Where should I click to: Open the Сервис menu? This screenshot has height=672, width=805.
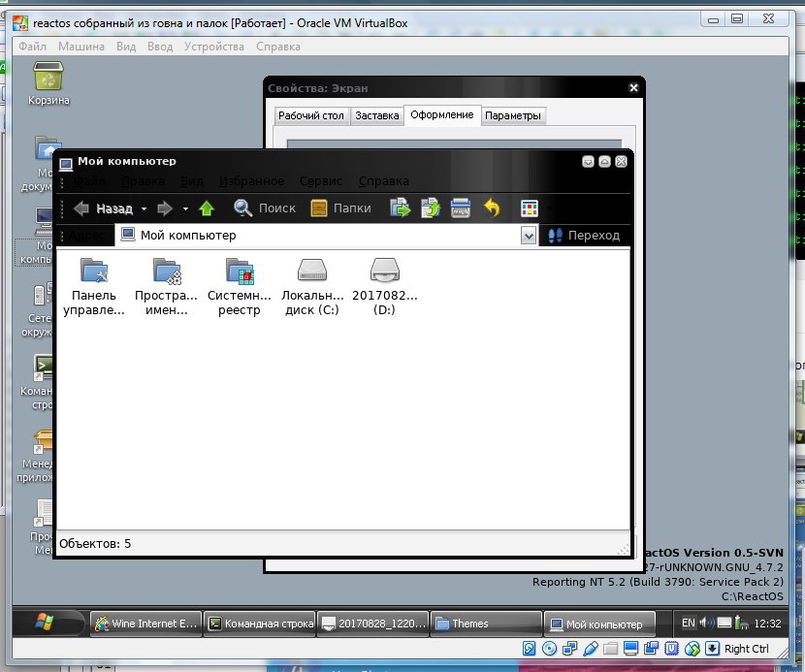321,181
